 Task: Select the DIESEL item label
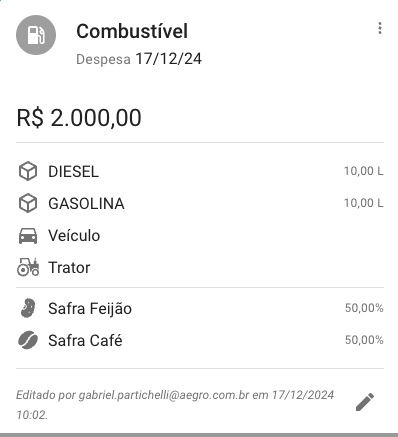(73, 172)
